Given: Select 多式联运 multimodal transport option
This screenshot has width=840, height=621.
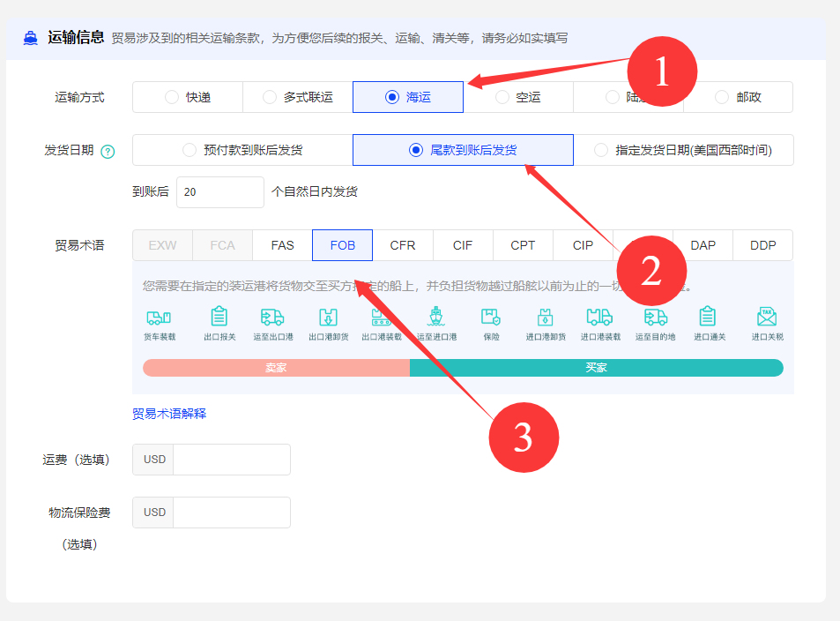Looking at the screenshot, I should pyautogui.click(x=298, y=97).
